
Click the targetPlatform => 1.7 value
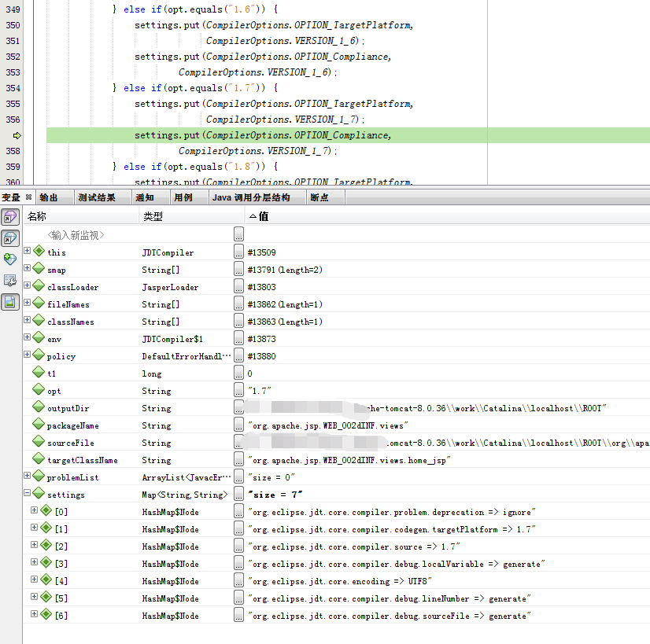pyautogui.click(x=391, y=529)
